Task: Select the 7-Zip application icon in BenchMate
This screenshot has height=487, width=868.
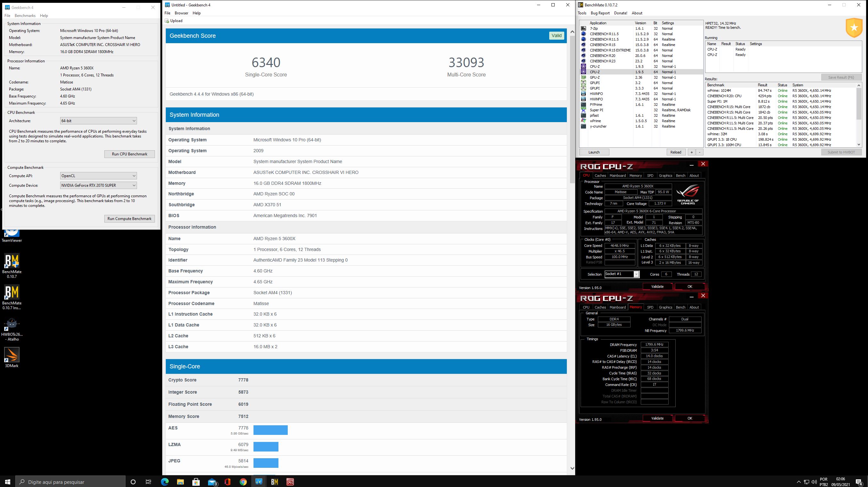Action: 583,28
